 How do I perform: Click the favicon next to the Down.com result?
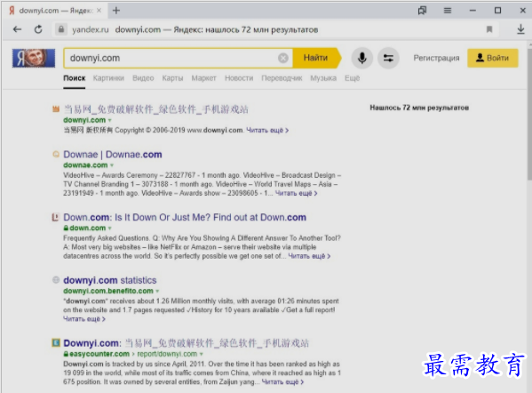click(x=55, y=217)
